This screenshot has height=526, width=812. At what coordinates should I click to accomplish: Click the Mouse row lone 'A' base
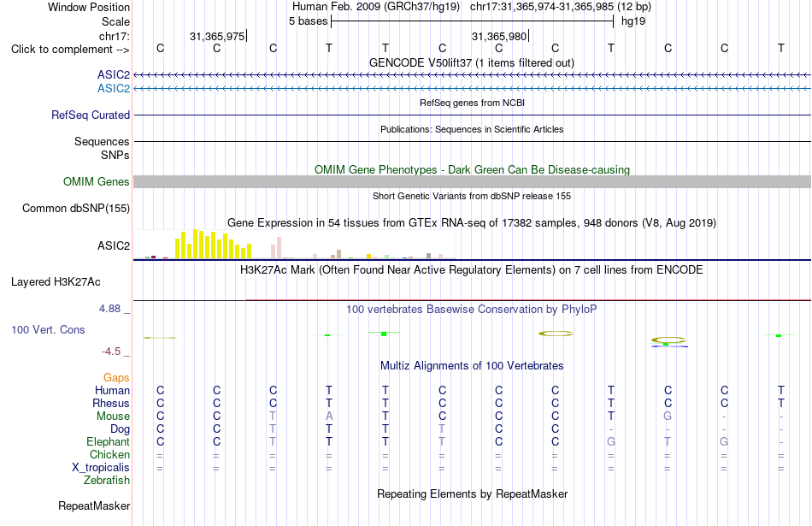pyautogui.click(x=329, y=417)
